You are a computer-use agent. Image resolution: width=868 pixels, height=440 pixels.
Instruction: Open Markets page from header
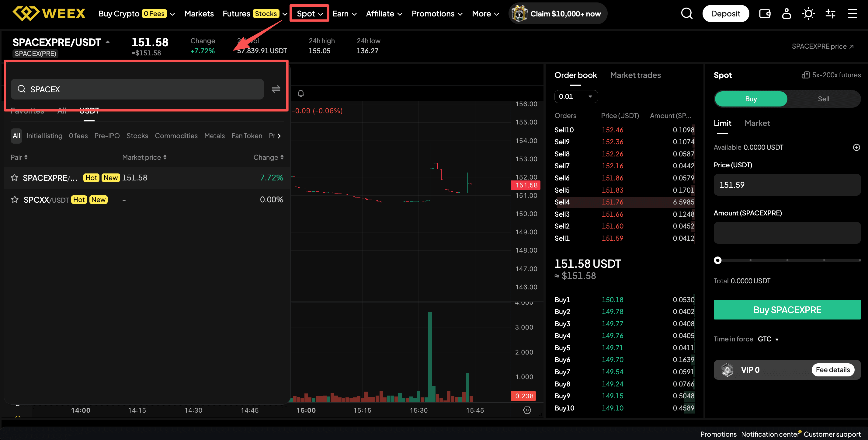coord(199,13)
